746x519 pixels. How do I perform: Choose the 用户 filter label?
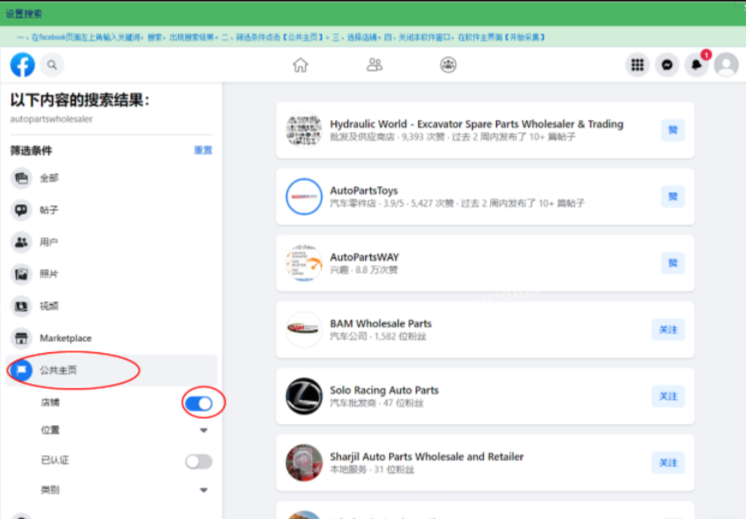coord(49,242)
